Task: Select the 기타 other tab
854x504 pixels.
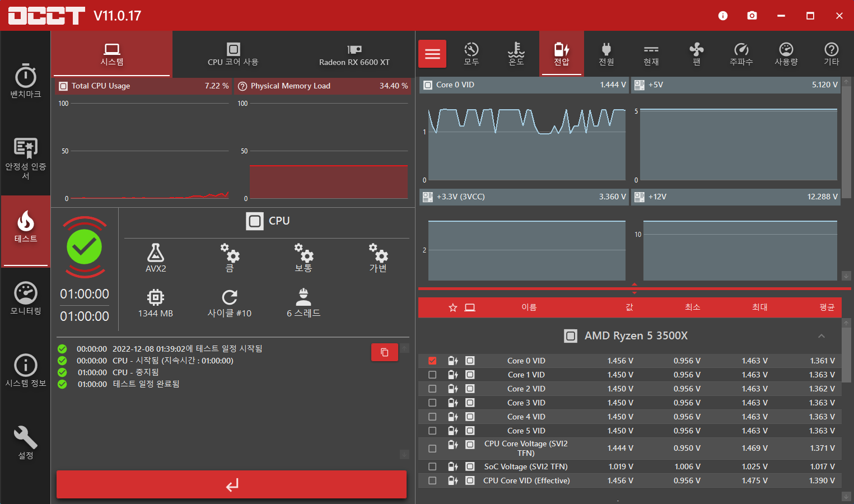Action: 832,54
